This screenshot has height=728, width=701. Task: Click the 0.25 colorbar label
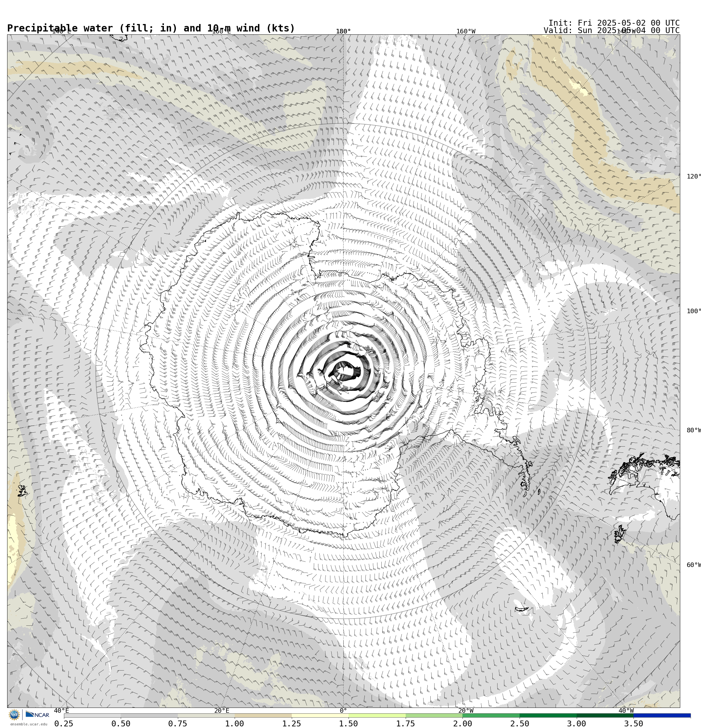coord(64,723)
